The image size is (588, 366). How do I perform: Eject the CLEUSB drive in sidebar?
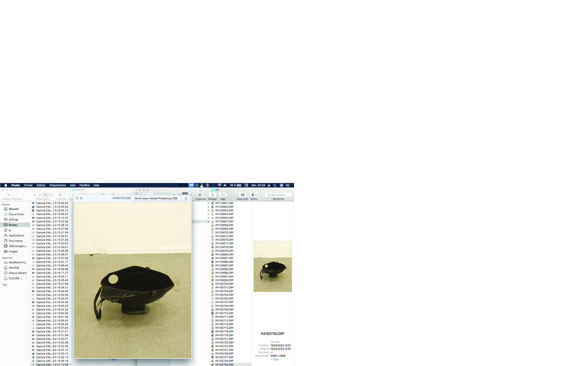[26, 278]
